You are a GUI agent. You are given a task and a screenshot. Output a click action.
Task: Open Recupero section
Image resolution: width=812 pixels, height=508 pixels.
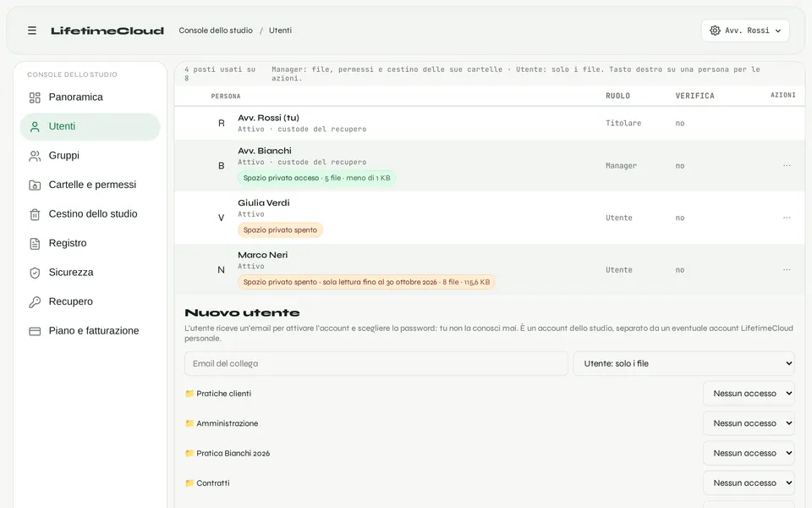pyautogui.click(x=91, y=301)
